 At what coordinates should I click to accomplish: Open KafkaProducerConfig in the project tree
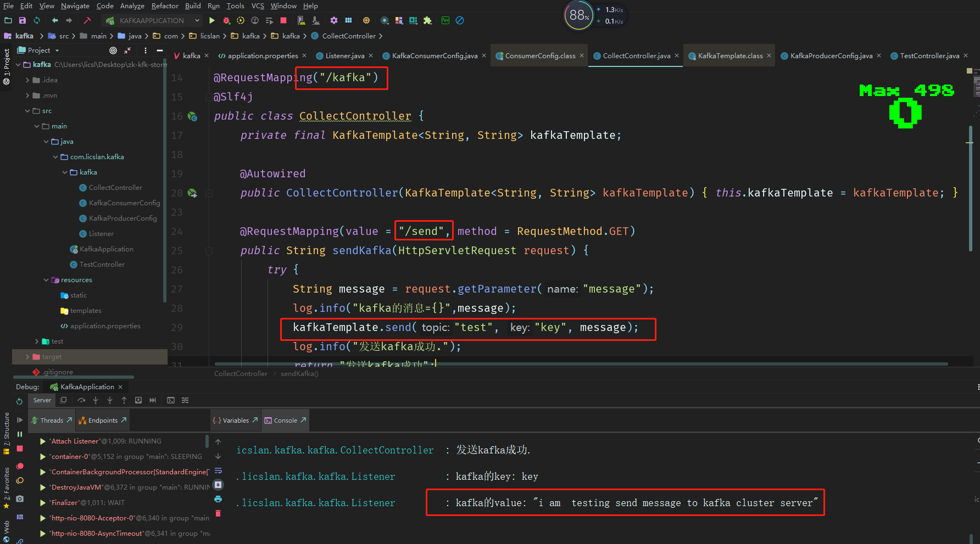point(122,218)
